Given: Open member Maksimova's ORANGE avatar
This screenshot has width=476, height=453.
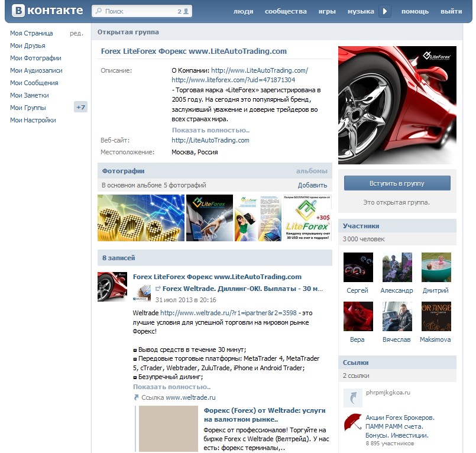Looking at the screenshot, I should click(436, 316).
